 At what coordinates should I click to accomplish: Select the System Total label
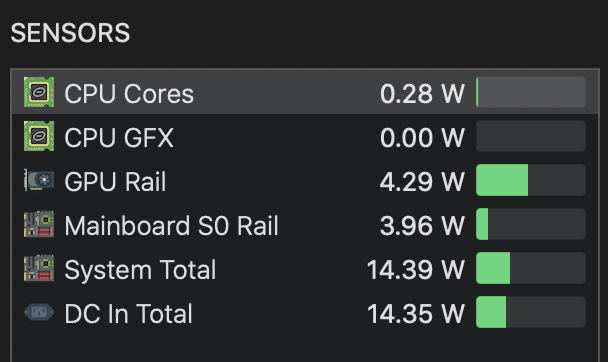pyautogui.click(x=140, y=270)
